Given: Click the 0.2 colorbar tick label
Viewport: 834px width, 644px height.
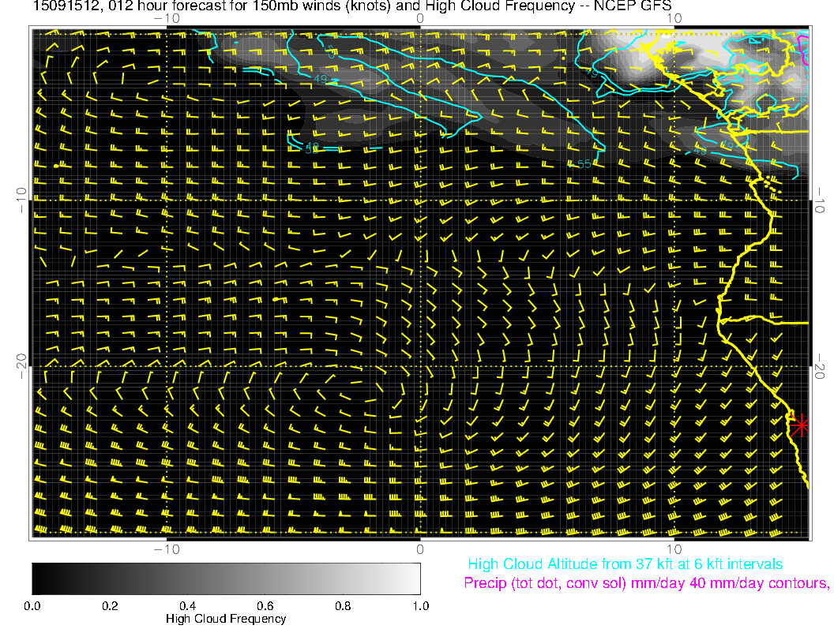Looking at the screenshot, I should click(110, 606).
